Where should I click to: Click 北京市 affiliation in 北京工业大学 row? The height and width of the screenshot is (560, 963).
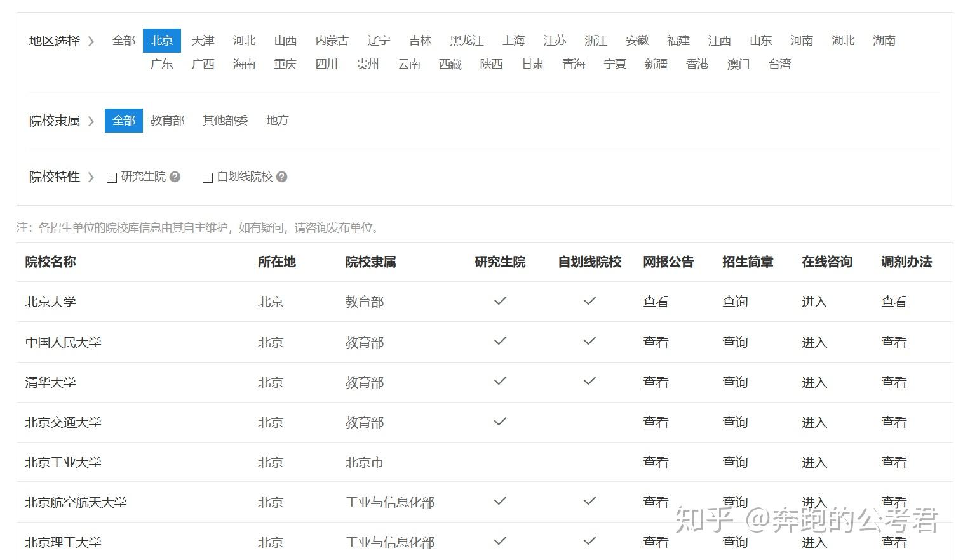point(365,462)
